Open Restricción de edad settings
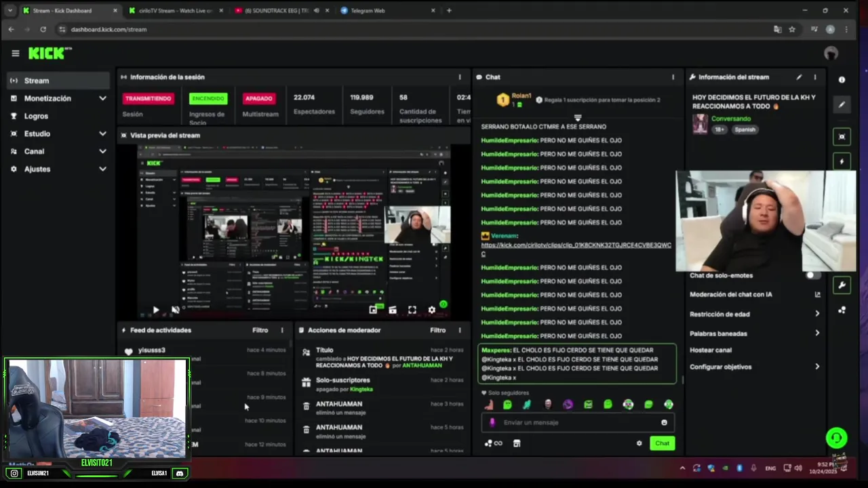The height and width of the screenshot is (488, 868). click(x=755, y=314)
